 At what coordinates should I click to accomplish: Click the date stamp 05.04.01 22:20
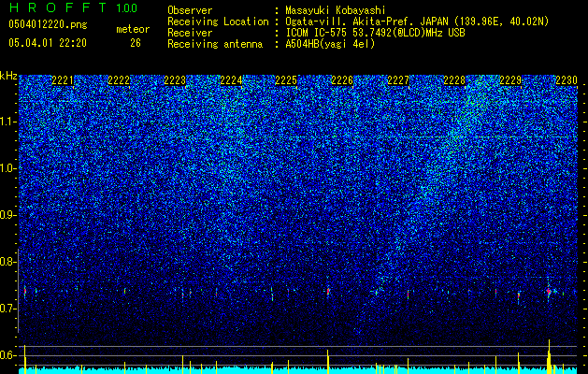click(x=48, y=43)
